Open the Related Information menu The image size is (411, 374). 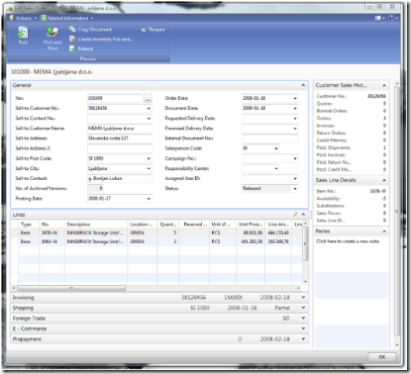[67, 18]
